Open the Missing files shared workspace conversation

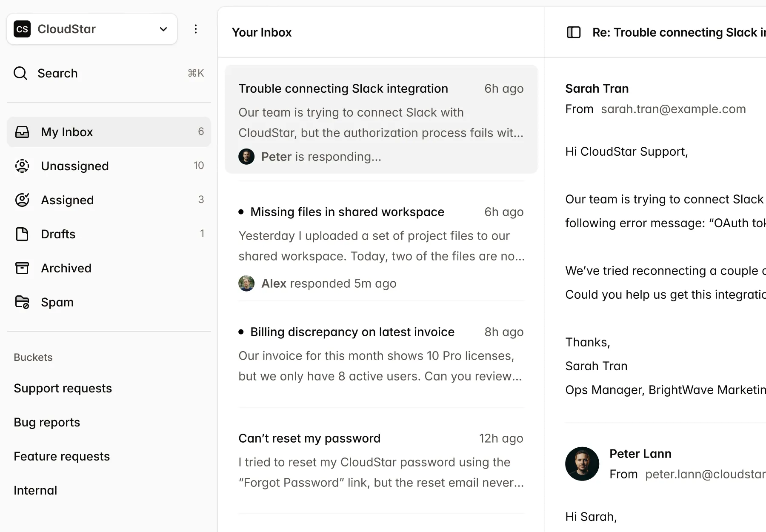click(x=381, y=247)
